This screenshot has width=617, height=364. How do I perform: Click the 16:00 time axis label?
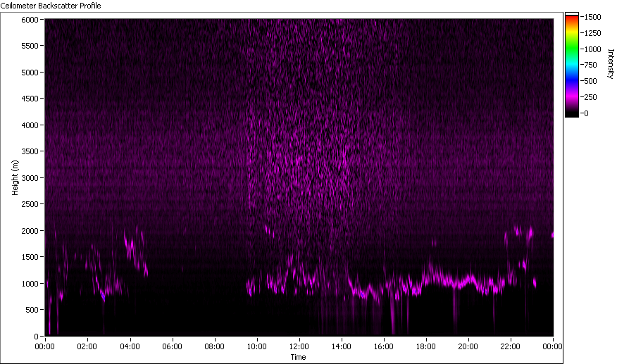[384, 346]
